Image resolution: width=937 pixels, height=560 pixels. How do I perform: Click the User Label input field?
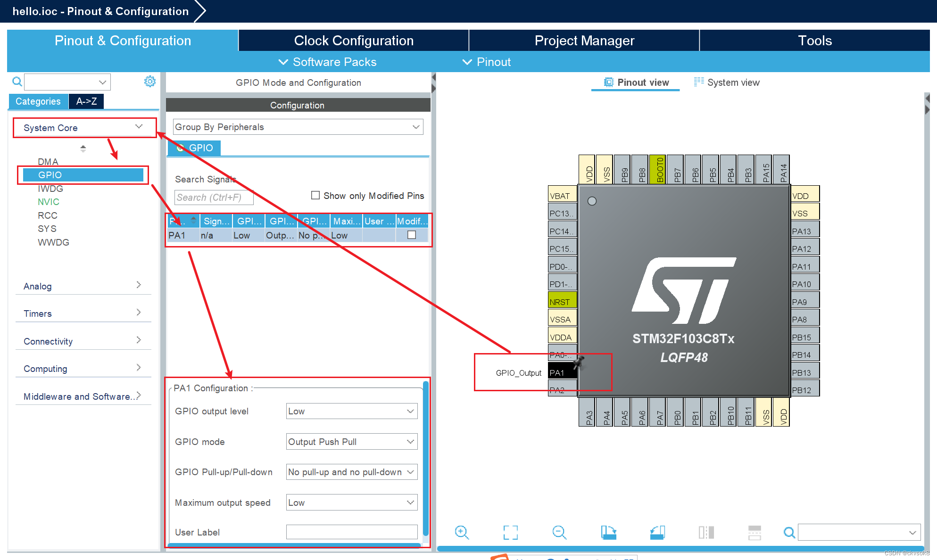coord(351,532)
